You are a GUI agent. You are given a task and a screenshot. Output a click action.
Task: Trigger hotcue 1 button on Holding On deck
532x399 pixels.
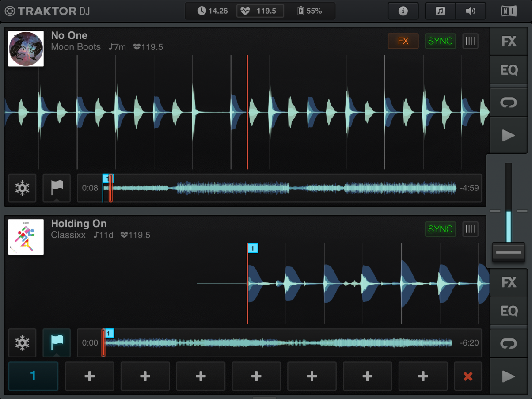click(33, 376)
